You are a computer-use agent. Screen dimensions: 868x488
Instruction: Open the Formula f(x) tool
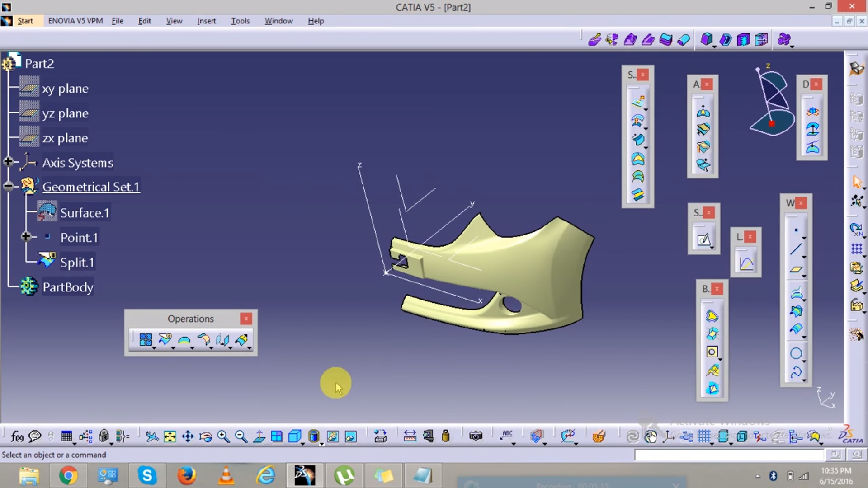[17, 436]
